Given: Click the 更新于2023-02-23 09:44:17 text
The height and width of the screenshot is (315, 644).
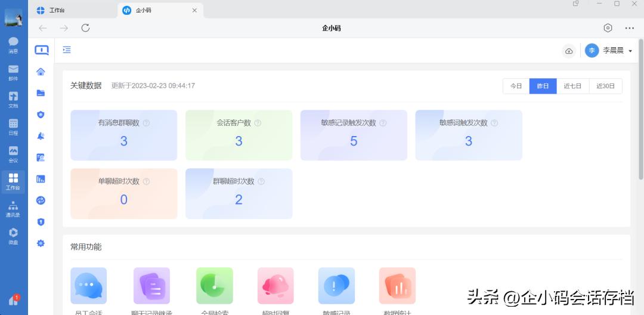Looking at the screenshot, I should [x=153, y=86].
